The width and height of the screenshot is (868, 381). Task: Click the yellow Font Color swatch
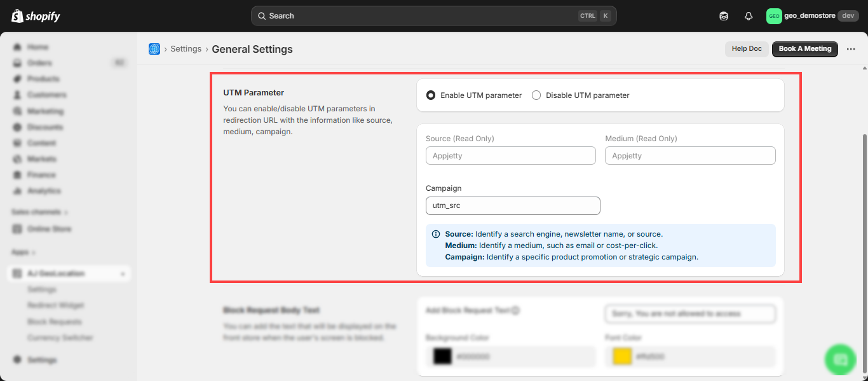tap(621, 357)
